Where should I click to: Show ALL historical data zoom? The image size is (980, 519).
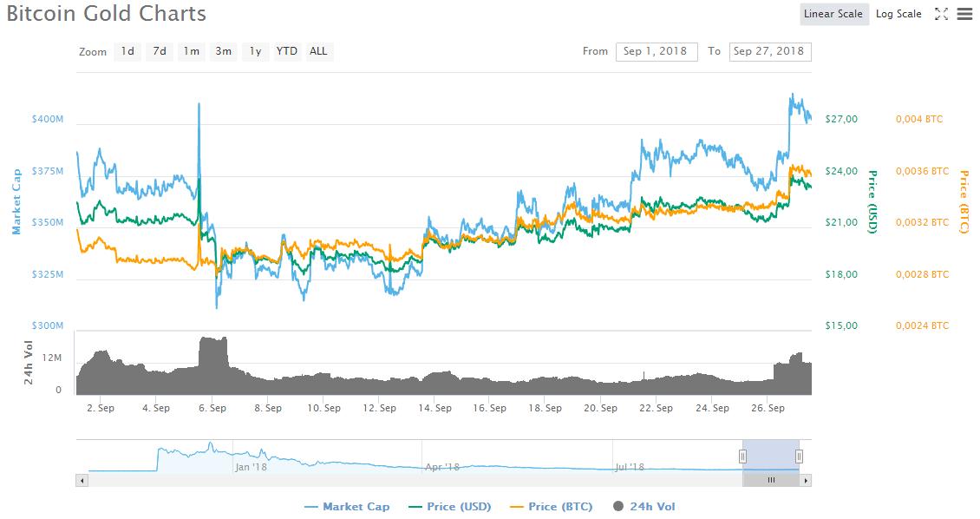pyautogui.click(x=319, y=51)
